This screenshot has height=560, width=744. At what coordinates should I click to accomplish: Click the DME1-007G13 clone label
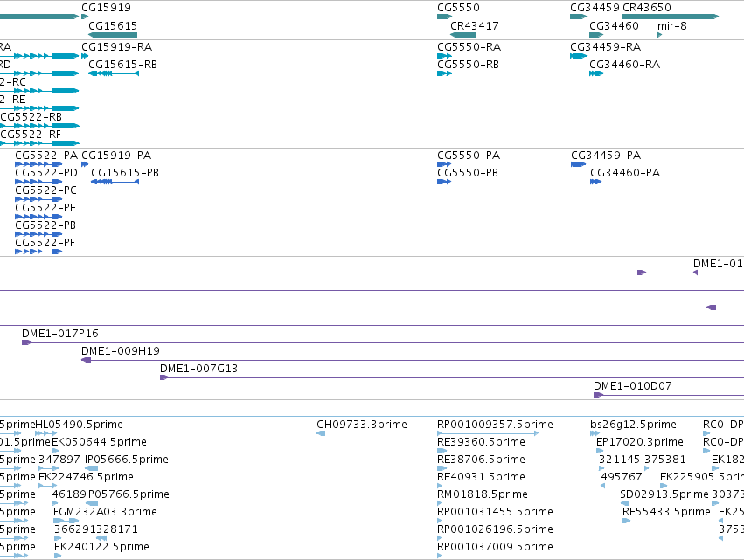point(198,369)
